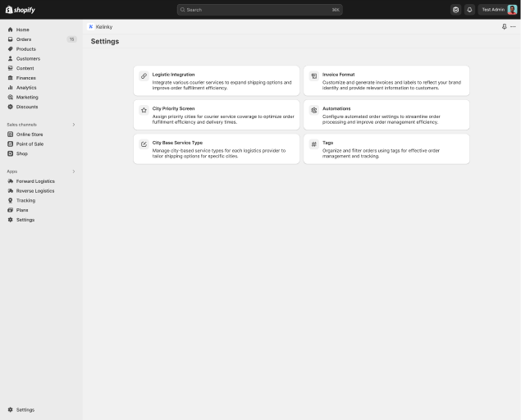Open the notifications bell icon

click(x=470, y=10)
